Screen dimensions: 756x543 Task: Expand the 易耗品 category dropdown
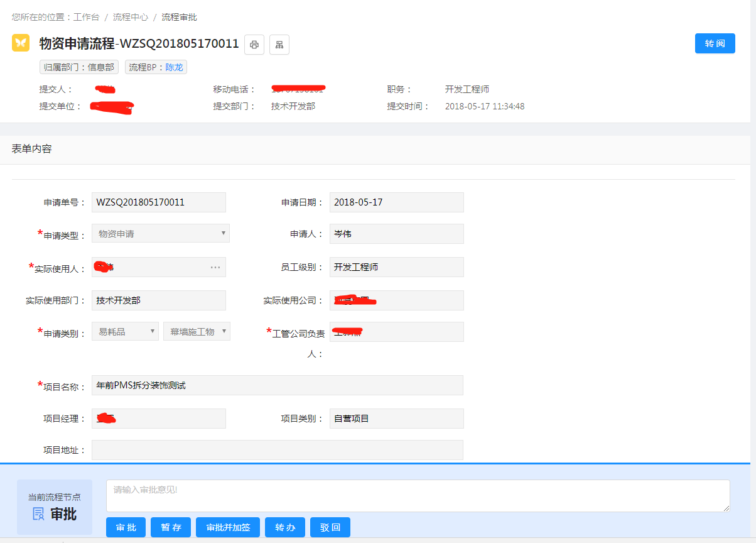tap(125, 331)
